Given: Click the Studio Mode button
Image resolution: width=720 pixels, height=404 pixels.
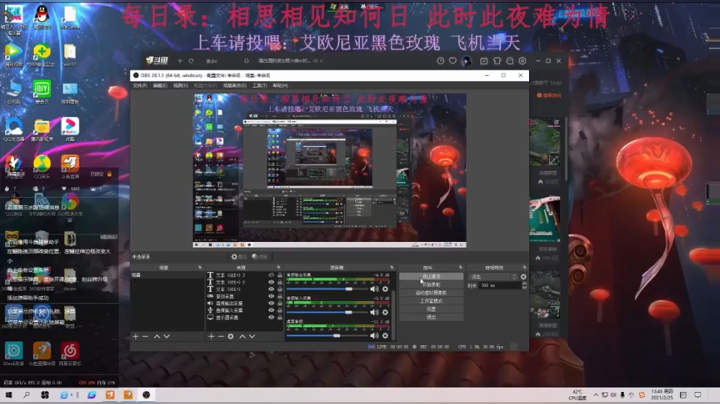Looking at the screenshot, I should [x=431, y=301].
